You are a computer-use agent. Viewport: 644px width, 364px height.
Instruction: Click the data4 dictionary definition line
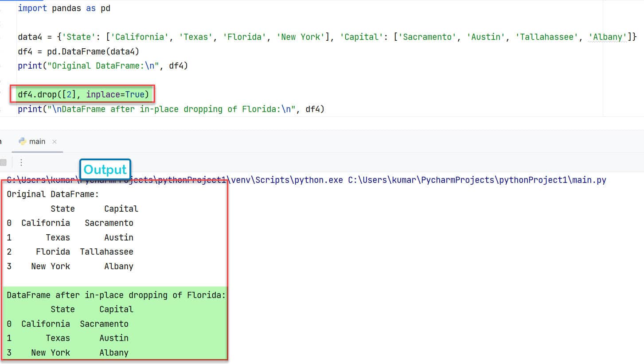pos(177,37)
